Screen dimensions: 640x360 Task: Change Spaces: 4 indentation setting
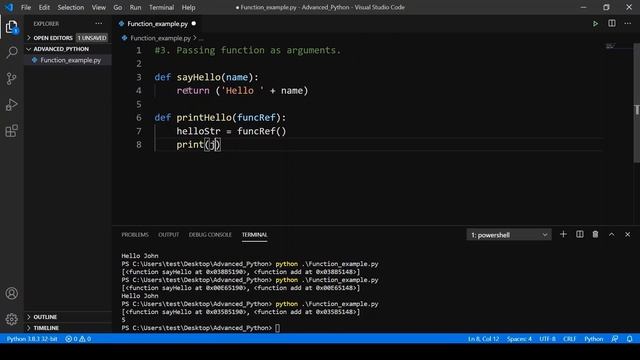click(519, 339)
